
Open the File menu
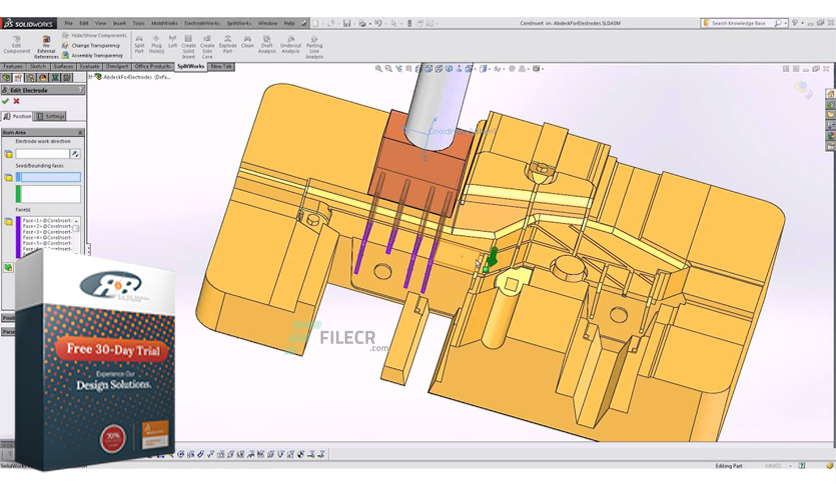[69, 23]
